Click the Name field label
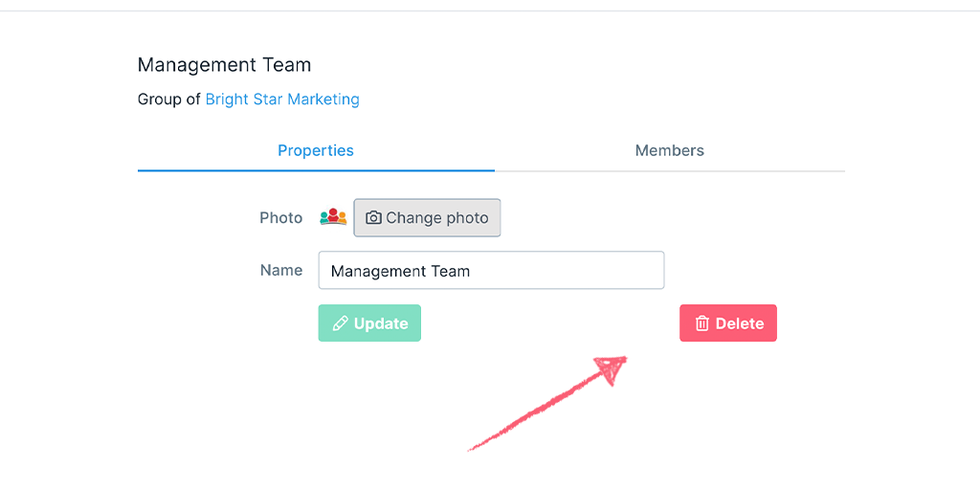 pos(281,270)
